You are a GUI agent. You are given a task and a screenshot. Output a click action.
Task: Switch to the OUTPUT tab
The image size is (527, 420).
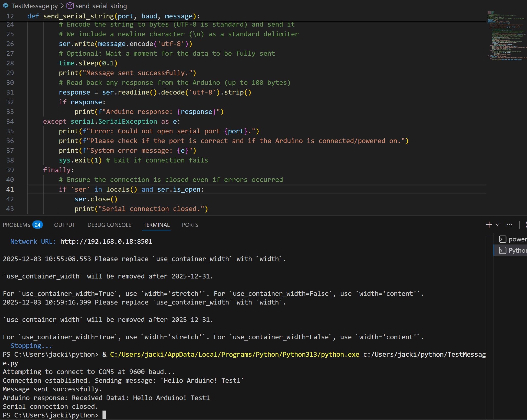[64, 225]
